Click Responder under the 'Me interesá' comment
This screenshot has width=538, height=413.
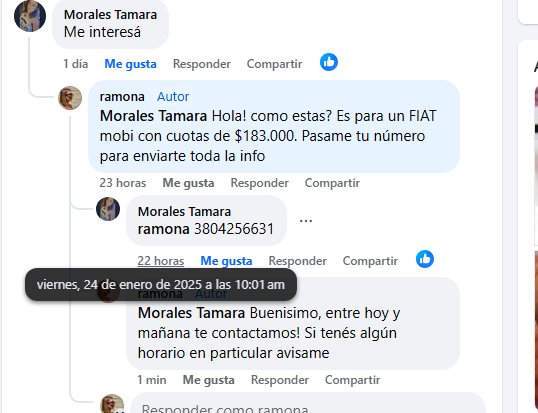tap(202, 64)
